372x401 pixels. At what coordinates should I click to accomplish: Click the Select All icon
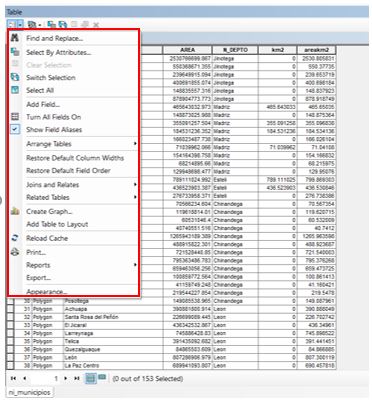pyautogui.click(x=15, y=90)
